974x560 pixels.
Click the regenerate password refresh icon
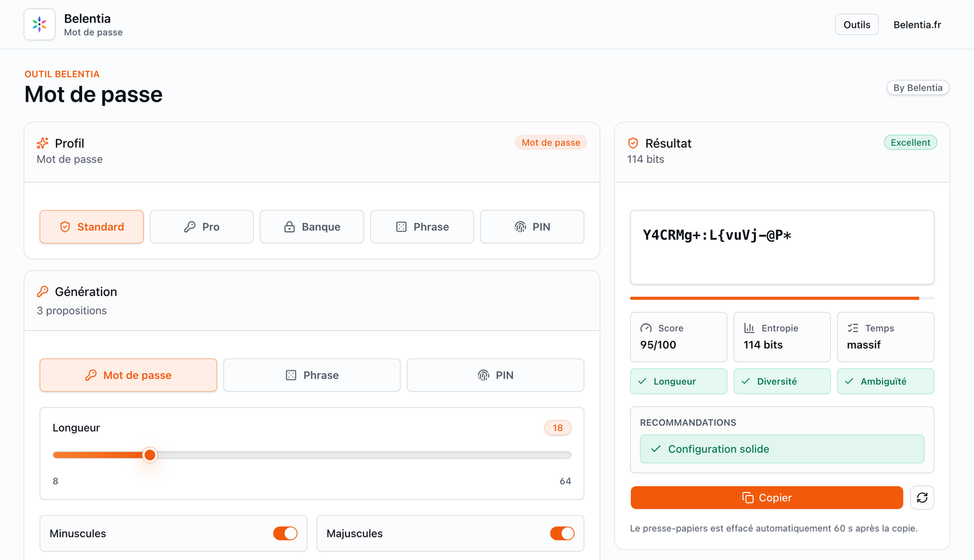point(922,497)
